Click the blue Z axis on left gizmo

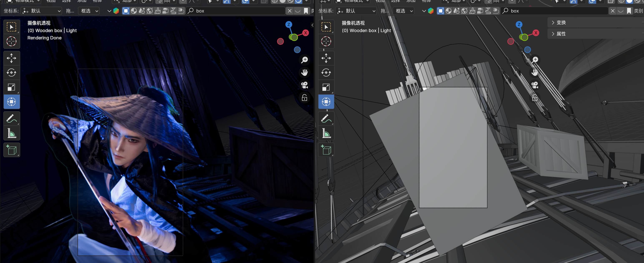tap(289, 25)
